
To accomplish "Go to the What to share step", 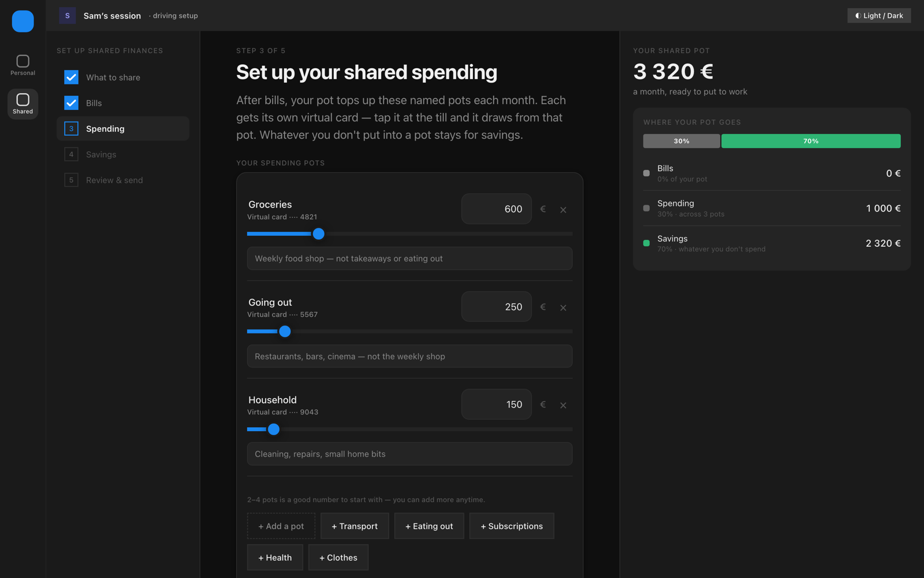I will coord(123,77).
